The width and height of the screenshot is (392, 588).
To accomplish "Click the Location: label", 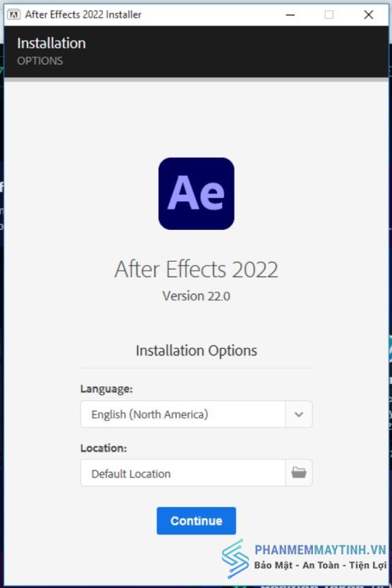I will point(104,448).
